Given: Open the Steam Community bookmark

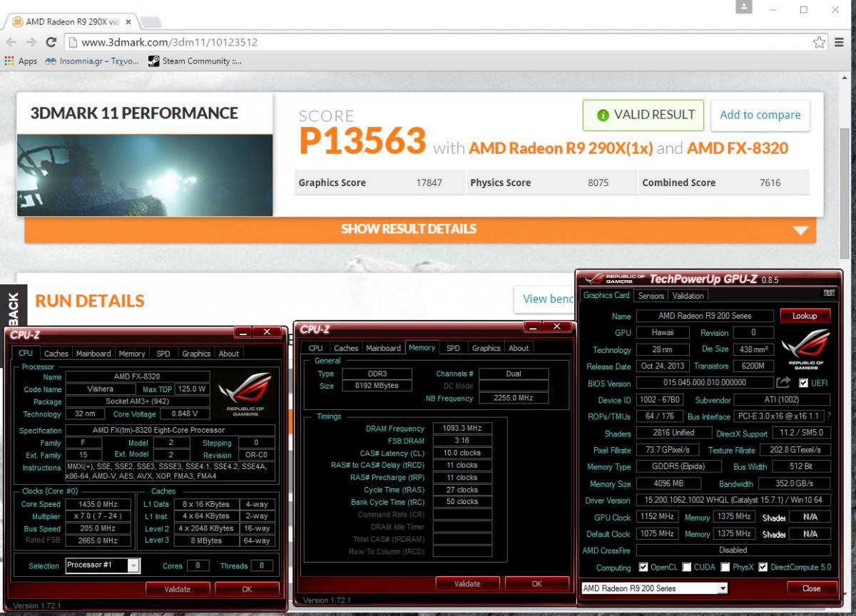Looking at the screenshot, I should [x=195, y=61].
